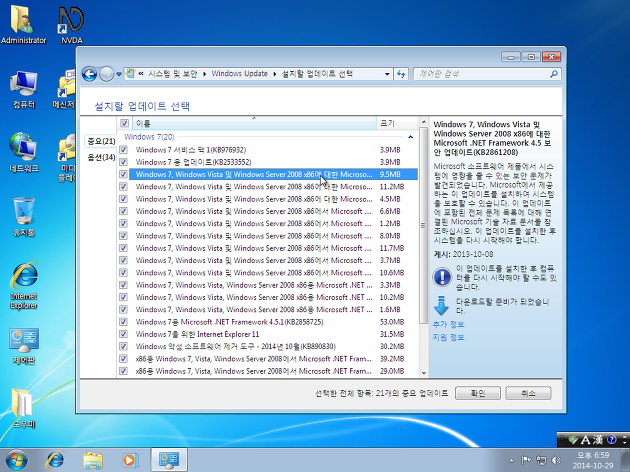Toggle checkbox of the 53.0MB .NET 4.5.1 update

pyautogui.click(x=123, y=322)
